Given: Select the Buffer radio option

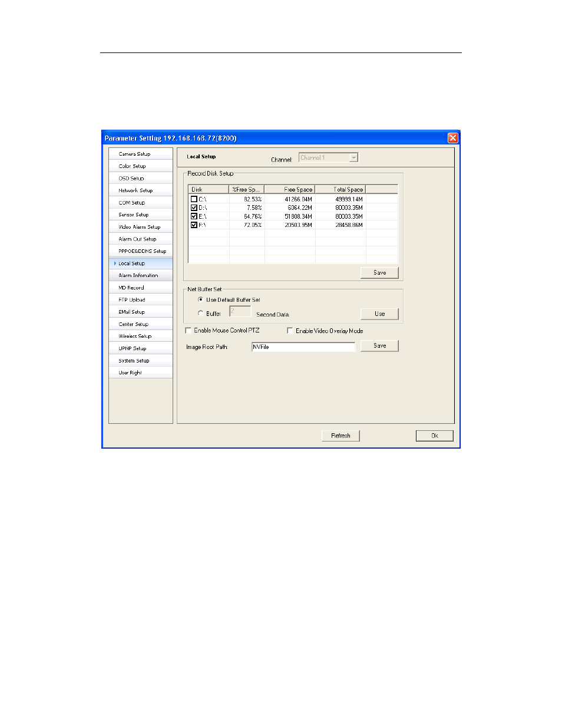Looking at the screenshot, I should (x=201, y=314).
